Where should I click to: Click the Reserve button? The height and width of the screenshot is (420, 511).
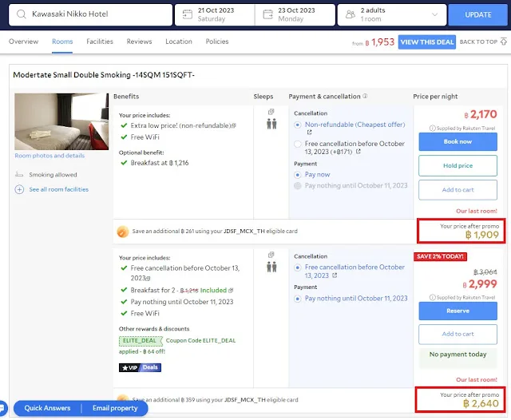point(458,311)
